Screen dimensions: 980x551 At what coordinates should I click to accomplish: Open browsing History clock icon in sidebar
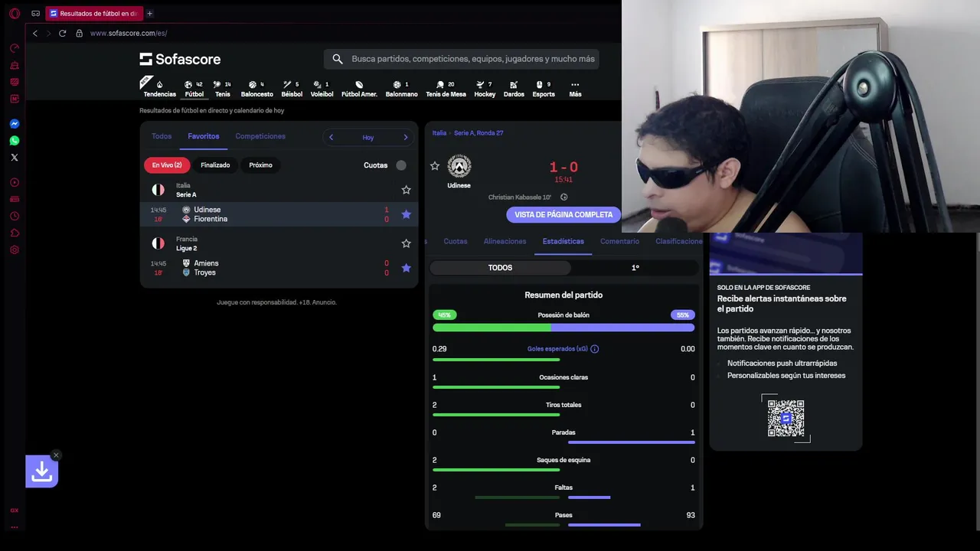point(14,217)
